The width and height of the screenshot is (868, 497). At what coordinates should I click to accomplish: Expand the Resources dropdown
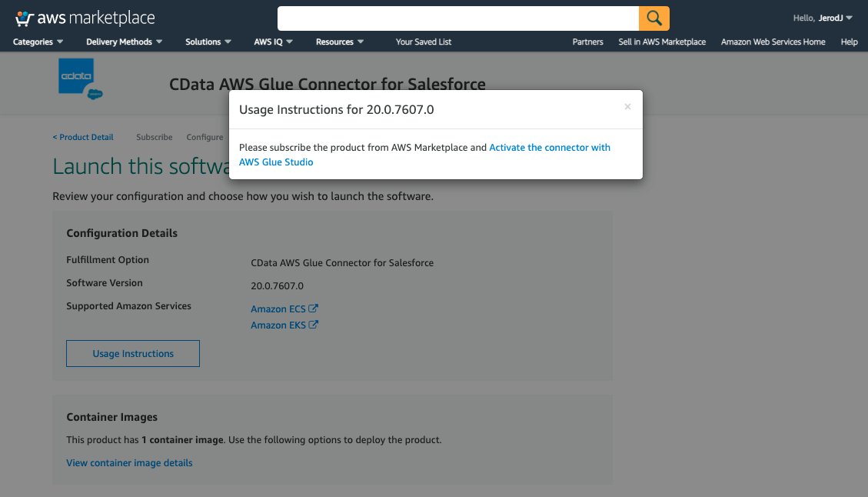click(x=339, y=42)
